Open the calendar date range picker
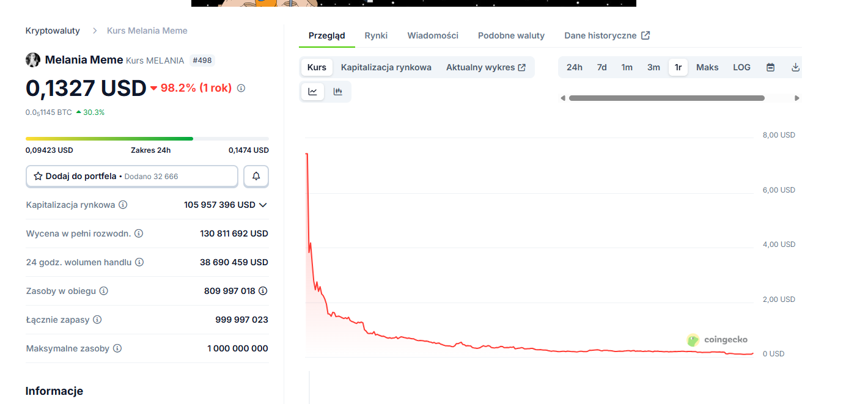Screen dimensions: 868x404 [x=770, y=67]
